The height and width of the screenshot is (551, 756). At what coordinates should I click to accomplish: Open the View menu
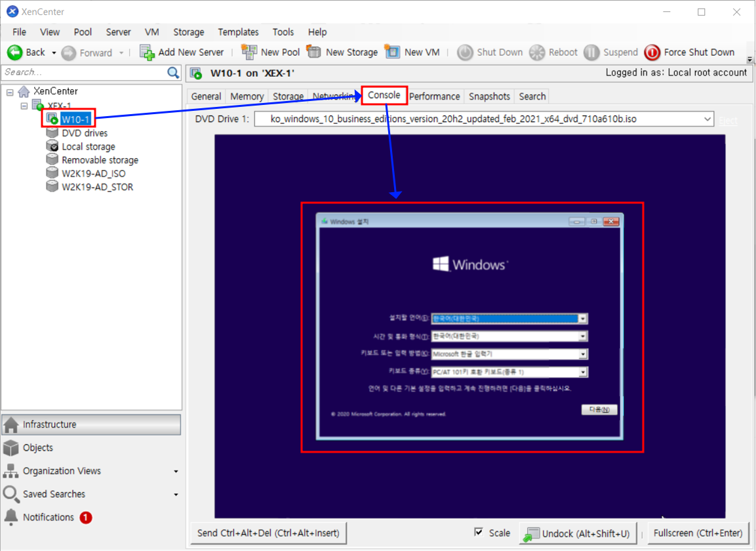pos(50,32)
